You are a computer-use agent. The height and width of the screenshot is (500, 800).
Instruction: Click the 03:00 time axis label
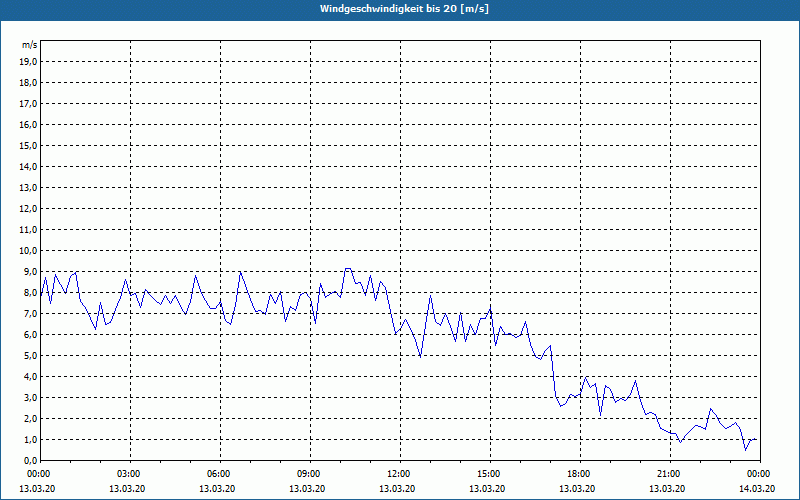click(x=131, y=474)
